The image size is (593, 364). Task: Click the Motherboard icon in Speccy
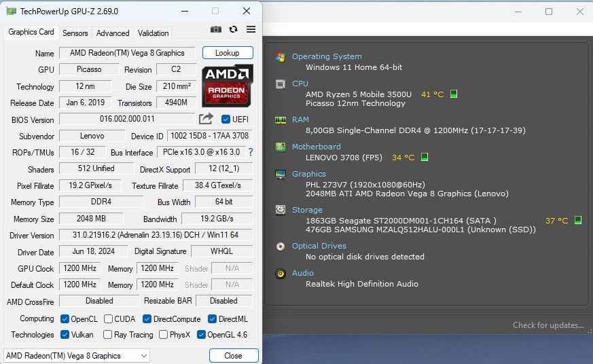pyautogui.click(x=281, y=147)
